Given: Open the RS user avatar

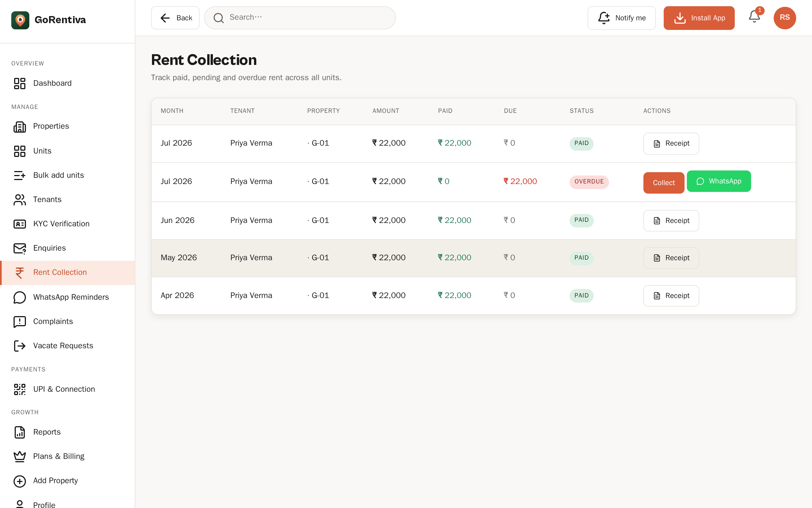Looking at the screenshot, I should click(x=784, y=18).
